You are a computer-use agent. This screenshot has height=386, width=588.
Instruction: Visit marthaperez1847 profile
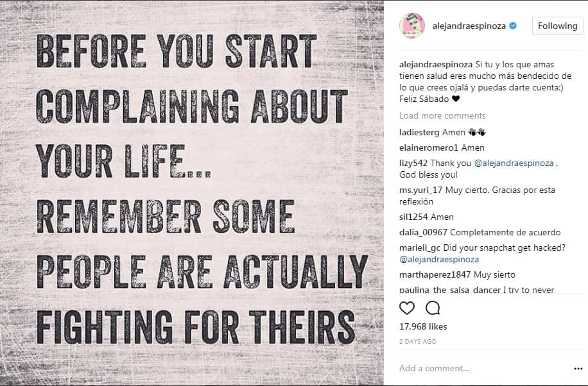pos(433,274)
